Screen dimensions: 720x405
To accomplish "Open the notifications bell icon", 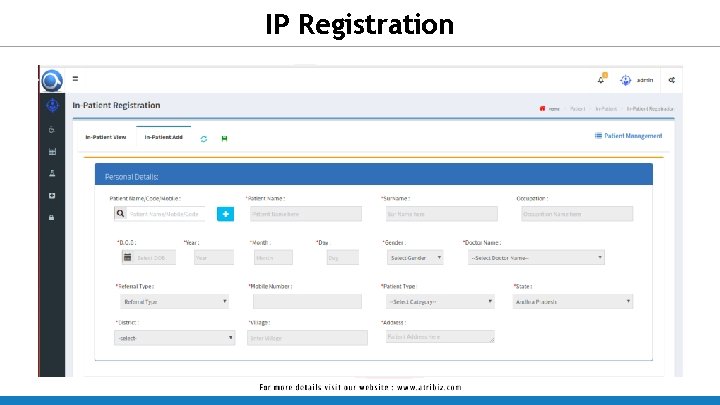I will click(x=602, y=79).
